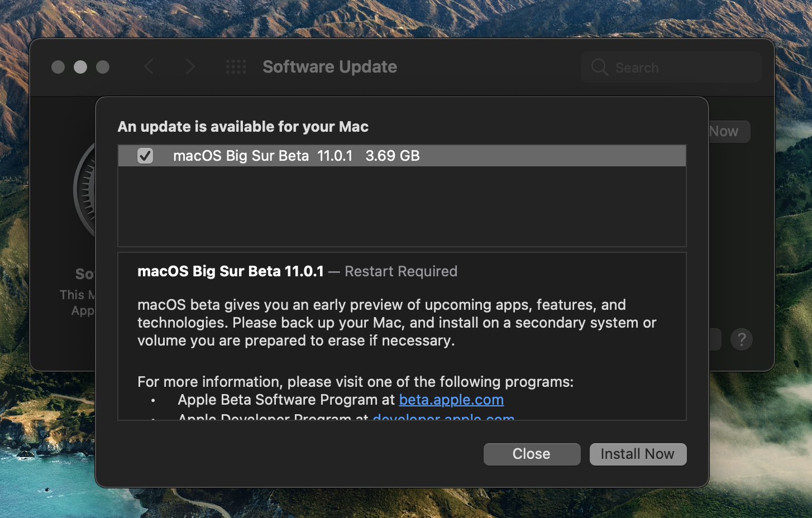The height and width of the screenshot is (518, 812).
Task: Go forward with the toolbar forward arrow
Action: pos(190,67)
